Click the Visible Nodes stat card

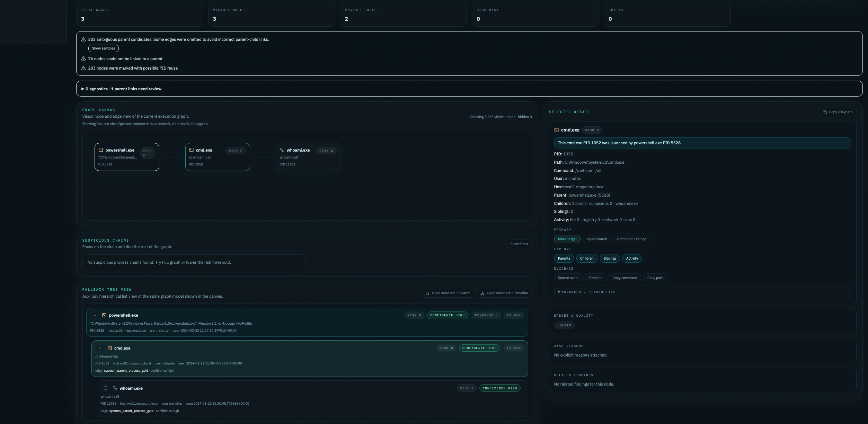272,15
